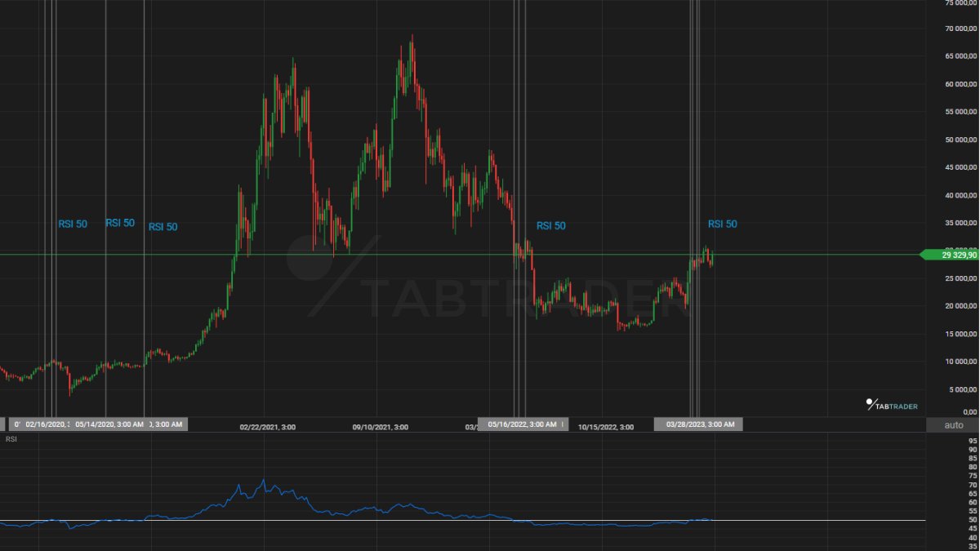Image resolution: width=980 pixels, height=551 pixels.
Task: Click the 05/16/2022, 3:00 AM date marker
Action: (523, 424)
